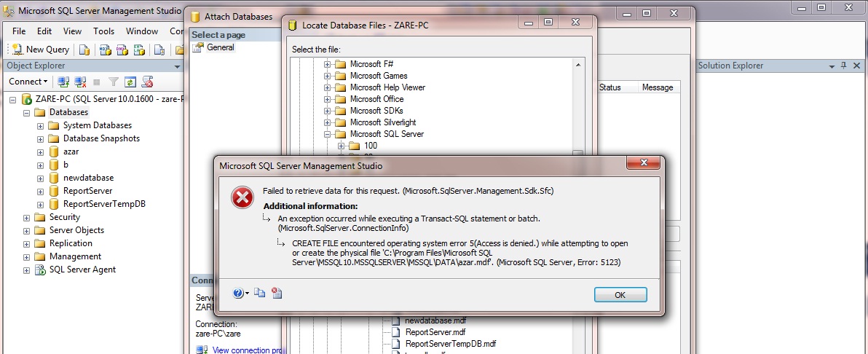The image size is (868, 354).
Task: Open the help icon in error dialog
Action: tap(238, 293)
